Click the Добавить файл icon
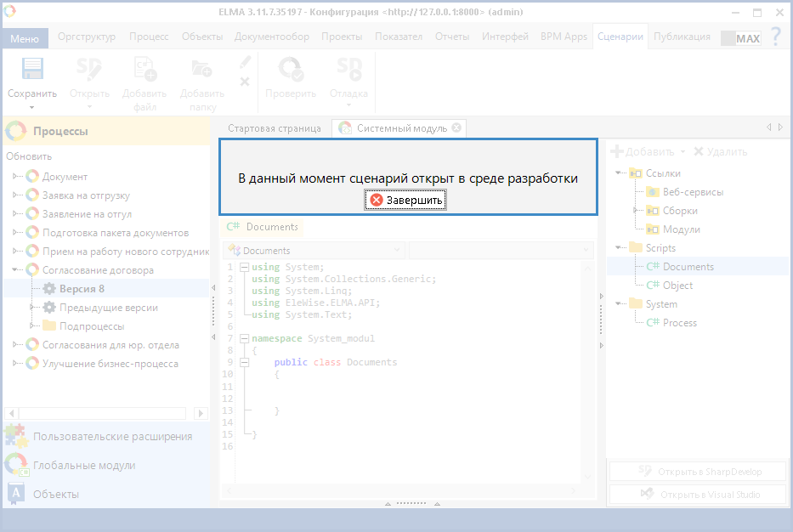This screenshot has width=793, height=532. (x=144, y=71)
